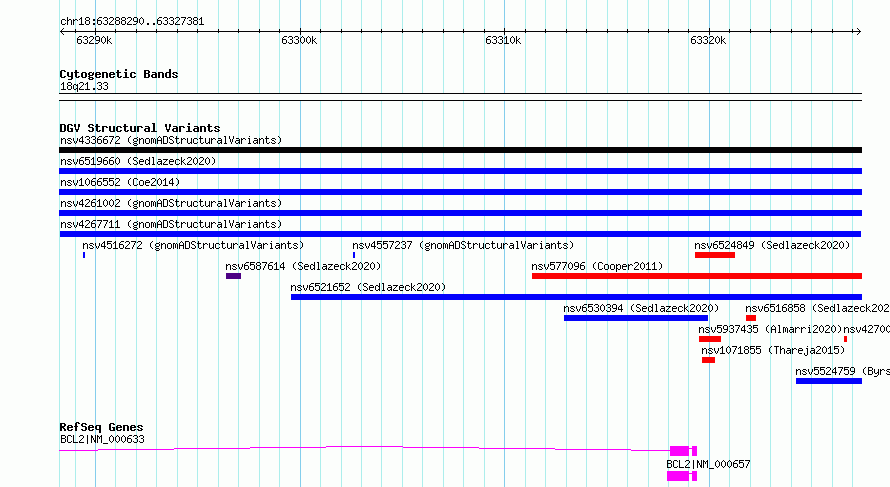Screen dimensions: 890x487
Task: Select the red bar under nsv6524849
Action: click(715, 255)
